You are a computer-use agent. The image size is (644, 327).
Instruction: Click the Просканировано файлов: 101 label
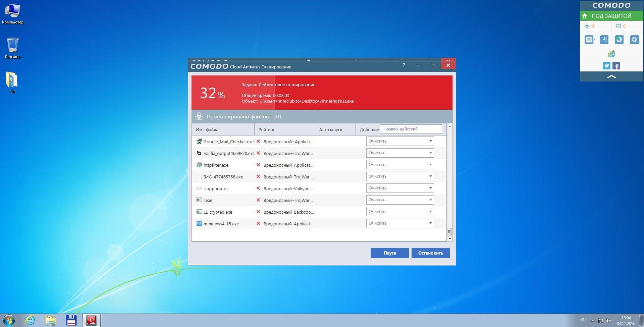[244, 117]
